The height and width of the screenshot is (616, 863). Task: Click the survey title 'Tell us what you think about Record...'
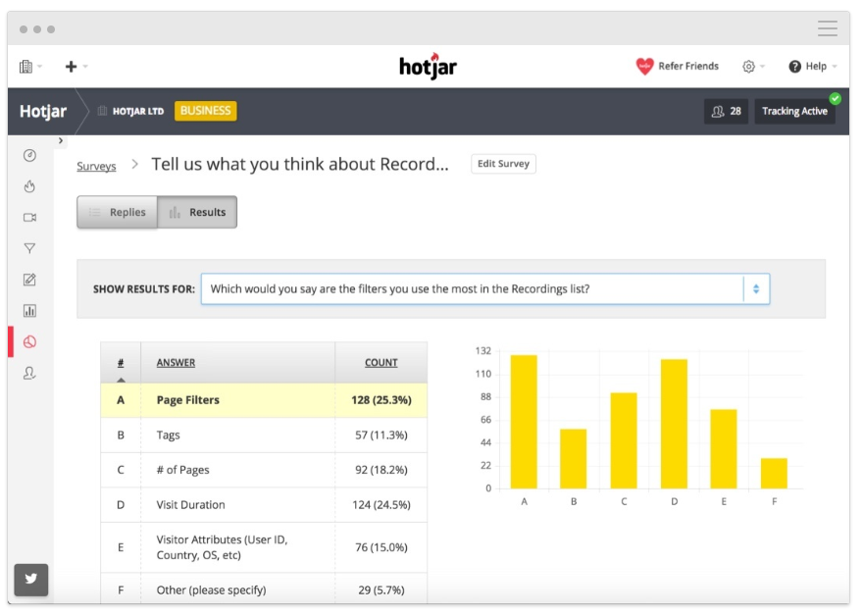point(300,164)
